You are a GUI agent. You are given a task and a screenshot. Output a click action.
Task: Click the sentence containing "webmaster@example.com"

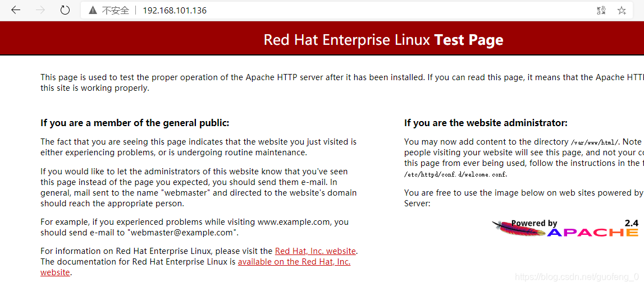[x=194, y=227]
